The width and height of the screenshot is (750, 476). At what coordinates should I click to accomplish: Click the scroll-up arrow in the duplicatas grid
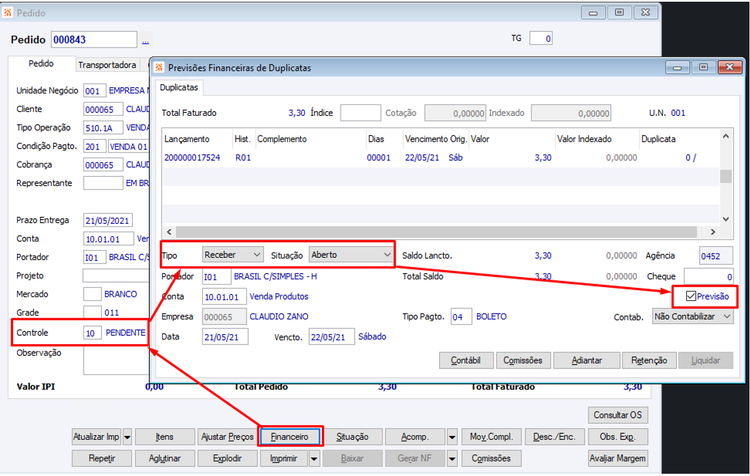point(726,136)
